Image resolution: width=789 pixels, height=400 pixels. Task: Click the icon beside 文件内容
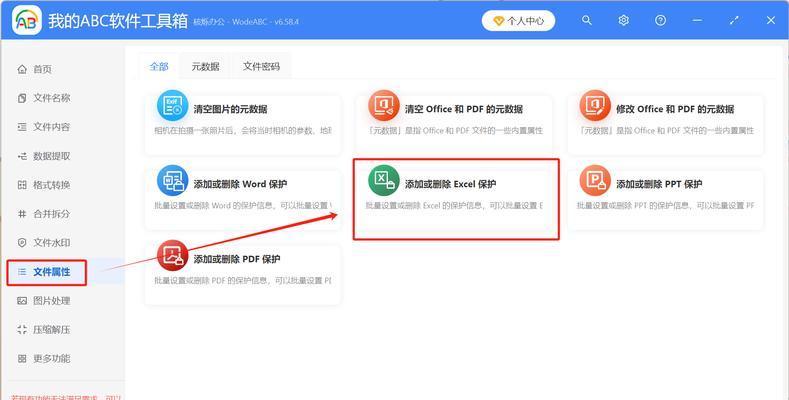click(x=22, y=127)
